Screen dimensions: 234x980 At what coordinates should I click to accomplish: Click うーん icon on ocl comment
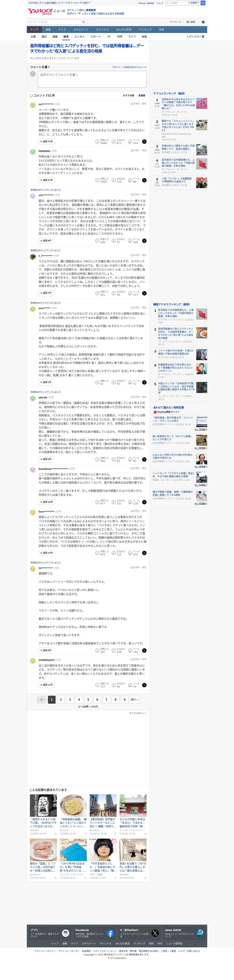(130, 141)
